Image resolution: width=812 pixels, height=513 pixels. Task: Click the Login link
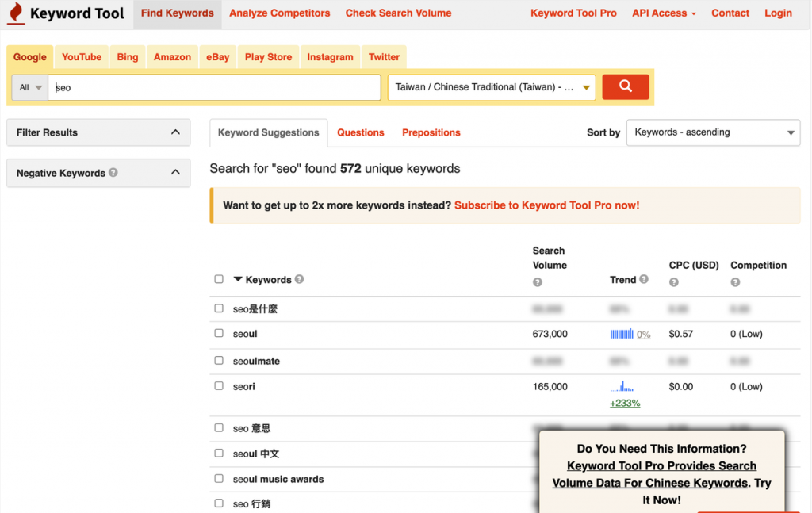click(779, 13)
